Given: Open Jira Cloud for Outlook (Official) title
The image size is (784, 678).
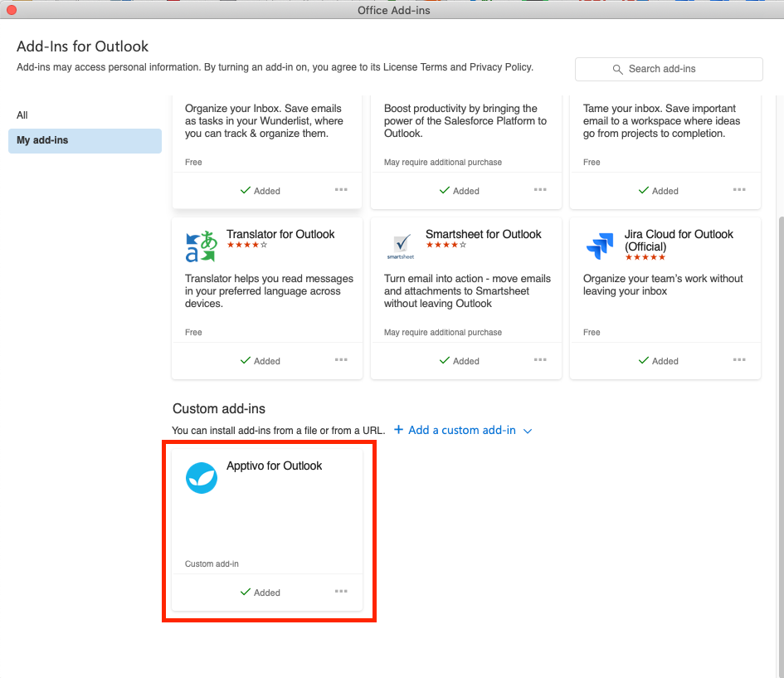Looking at the screenshot, I should tap(679, 241).
